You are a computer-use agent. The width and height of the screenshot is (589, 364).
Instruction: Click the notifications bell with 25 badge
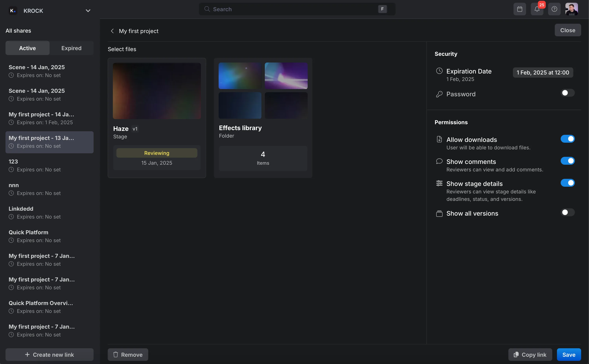pyautogui.click(x=537, y=9)
